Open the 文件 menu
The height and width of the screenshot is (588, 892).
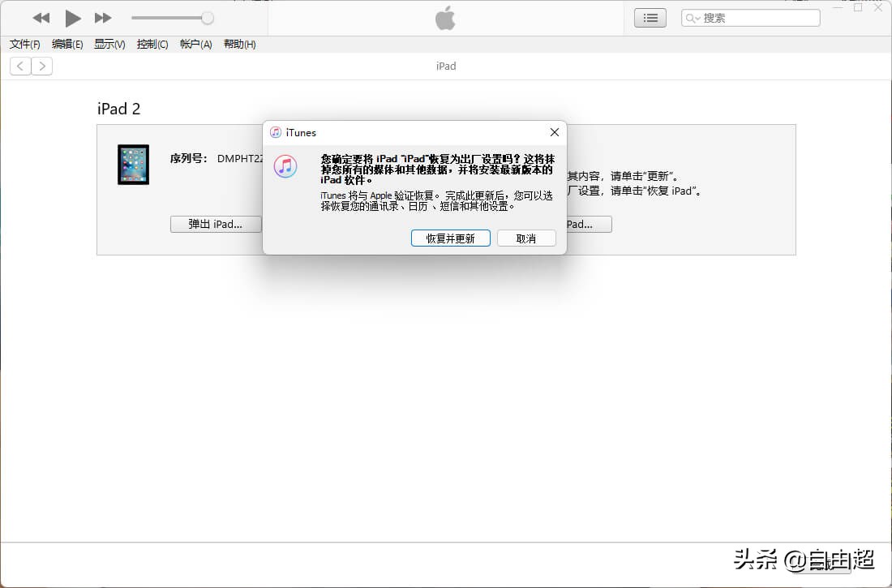[24, 45]
